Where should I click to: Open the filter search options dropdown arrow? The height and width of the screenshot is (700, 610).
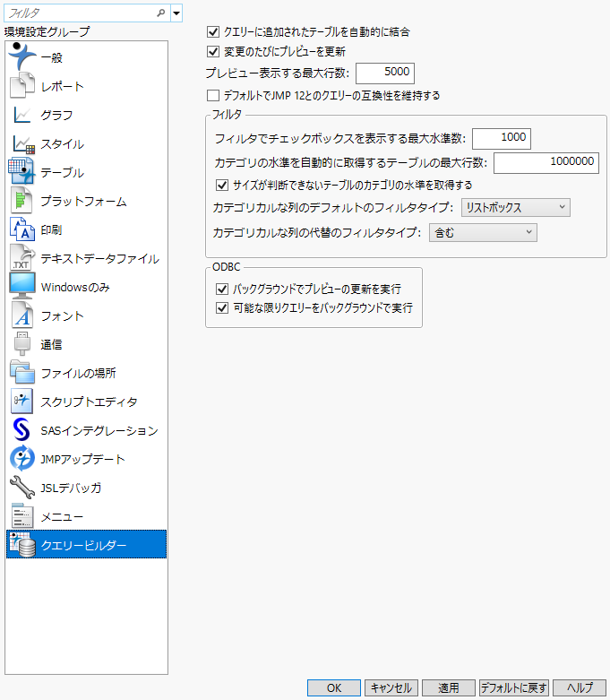(176, 13)
